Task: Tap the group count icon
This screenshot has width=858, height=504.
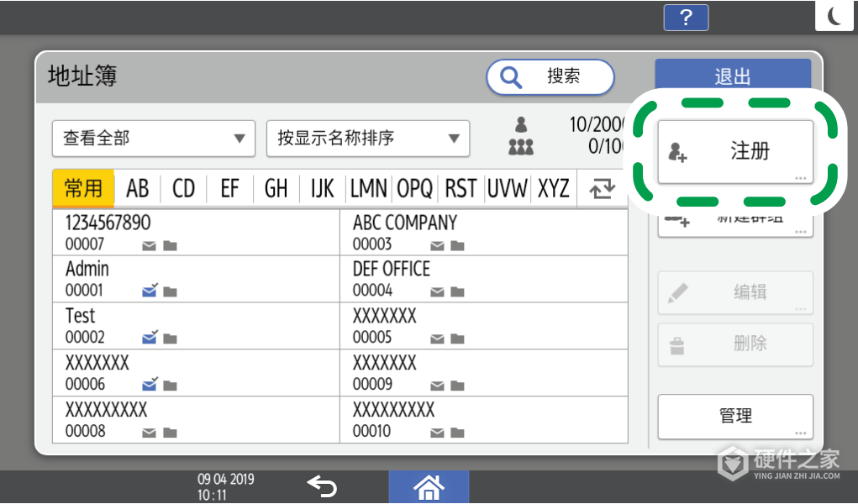Action: (521, 147)
